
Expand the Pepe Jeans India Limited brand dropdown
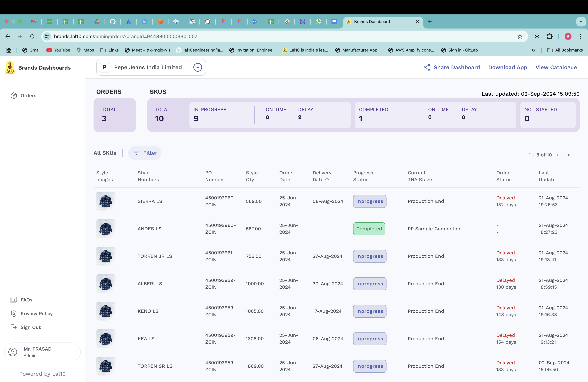click(198, 67)
